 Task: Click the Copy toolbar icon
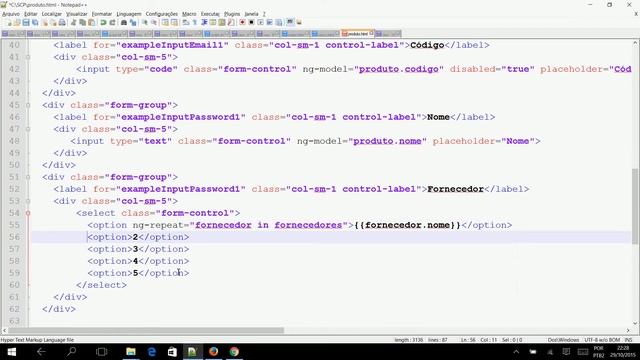pos(82,22)
